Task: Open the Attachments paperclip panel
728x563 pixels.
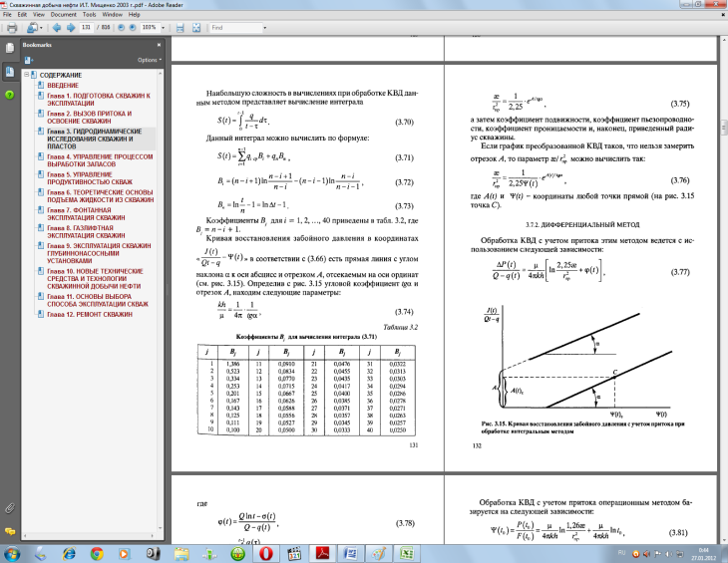Action: [x=9, y=508]
